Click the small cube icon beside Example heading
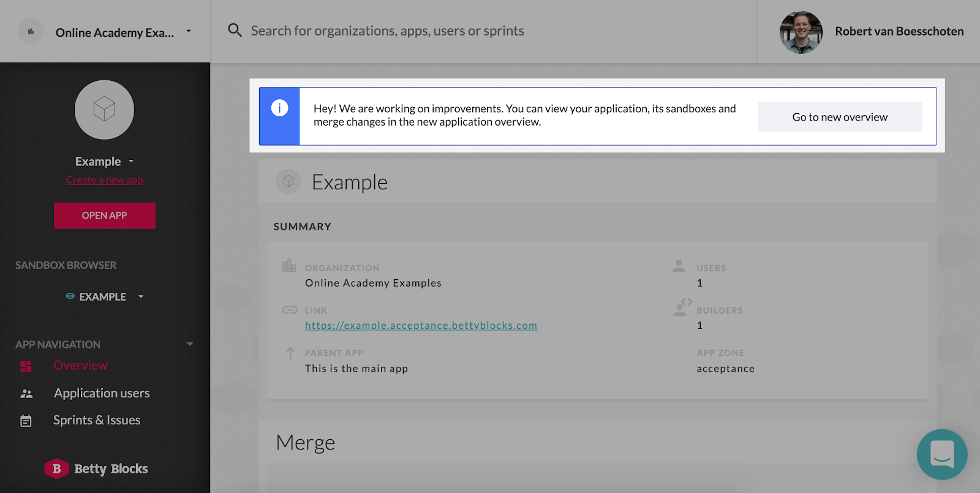 click(x=288, y=181)
